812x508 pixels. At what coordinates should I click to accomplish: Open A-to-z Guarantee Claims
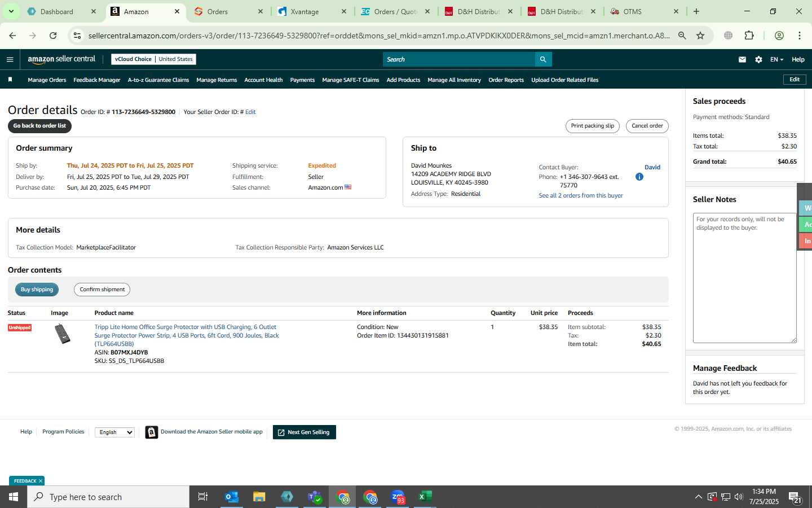(158, 80)
